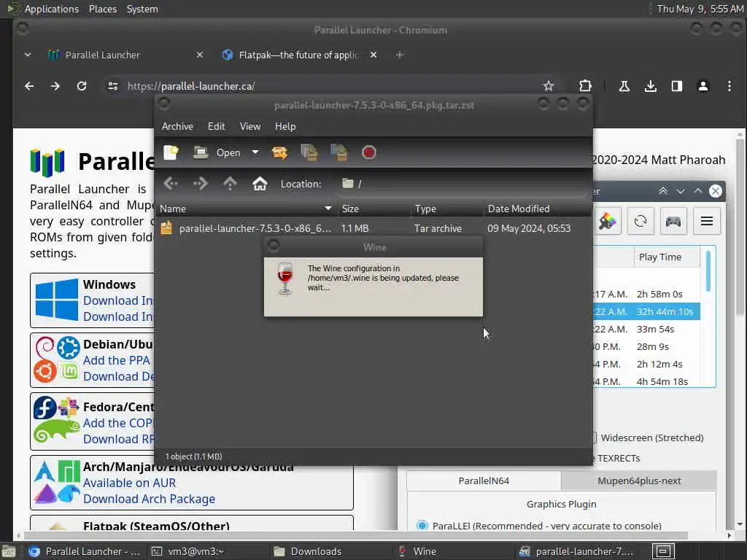Click the Download Arch Package link
Screen dimensions: 747x560
pos(149,499)
